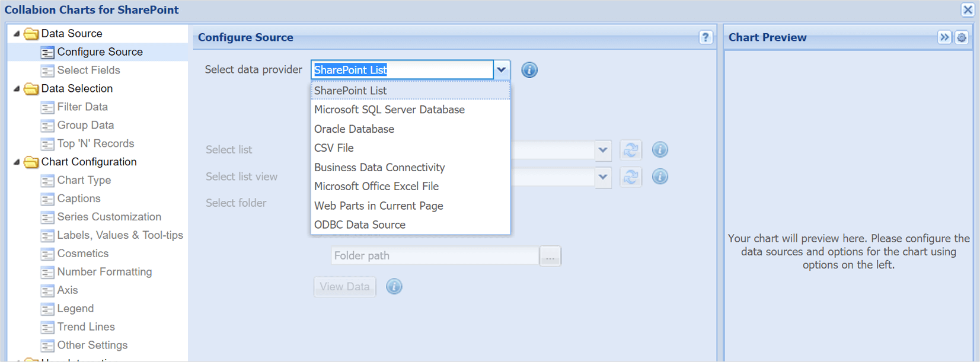
Task: Go to Number Formatting
Action: [104, 273]
